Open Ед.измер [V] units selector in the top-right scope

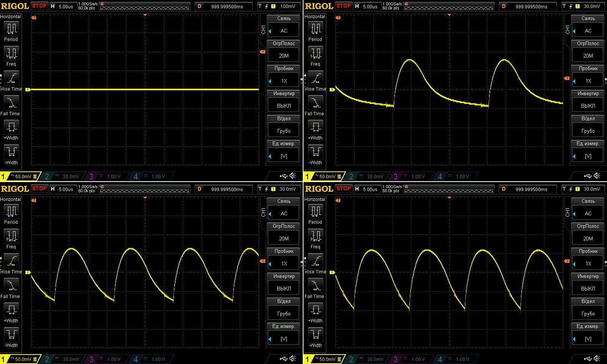588,152
